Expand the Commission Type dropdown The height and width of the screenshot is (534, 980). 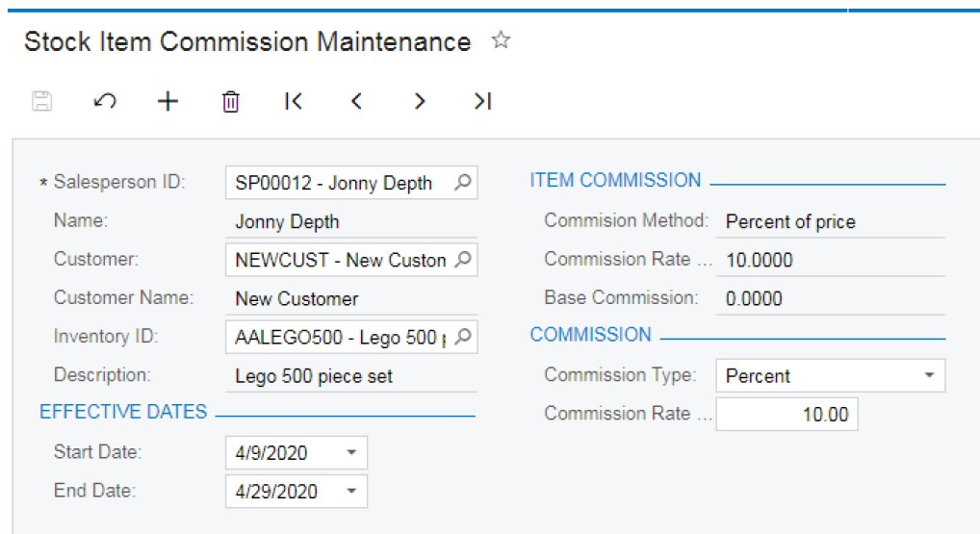tap(929, 375)
